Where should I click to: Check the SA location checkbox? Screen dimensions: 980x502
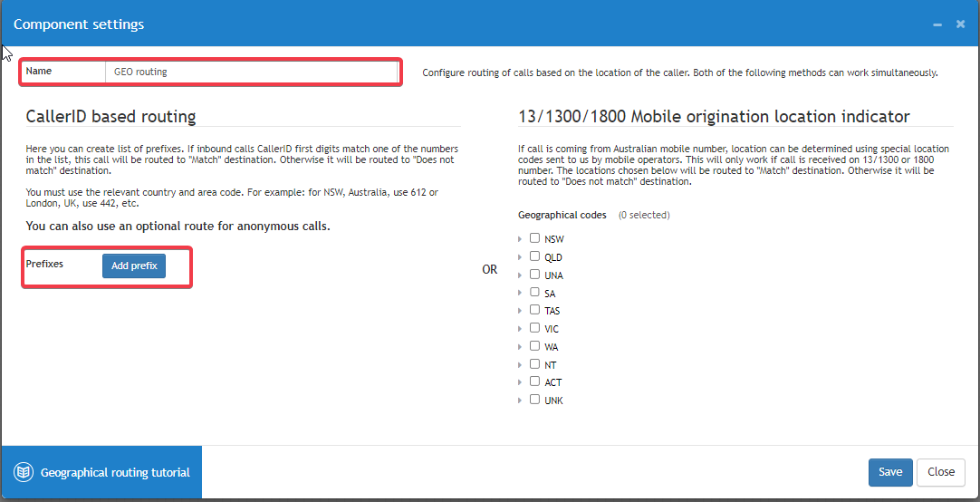[534, 292]
